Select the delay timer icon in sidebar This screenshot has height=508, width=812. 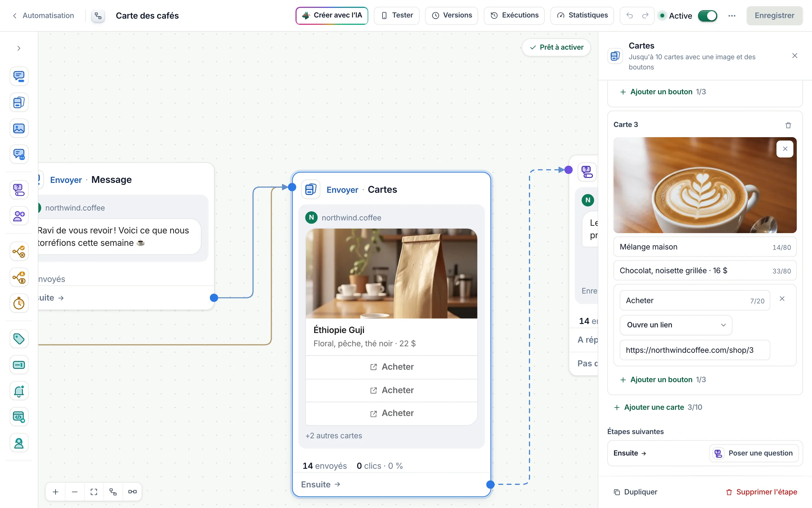pos(19,303)
